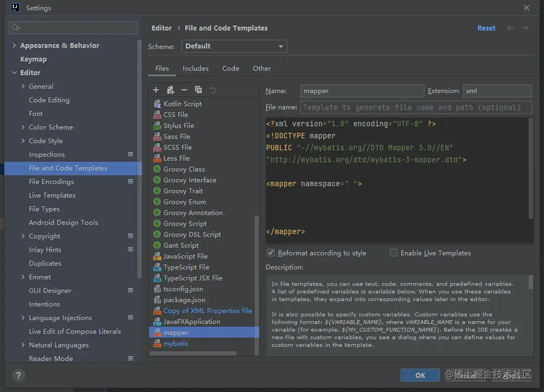Click the File name input field

click(416, 108)
